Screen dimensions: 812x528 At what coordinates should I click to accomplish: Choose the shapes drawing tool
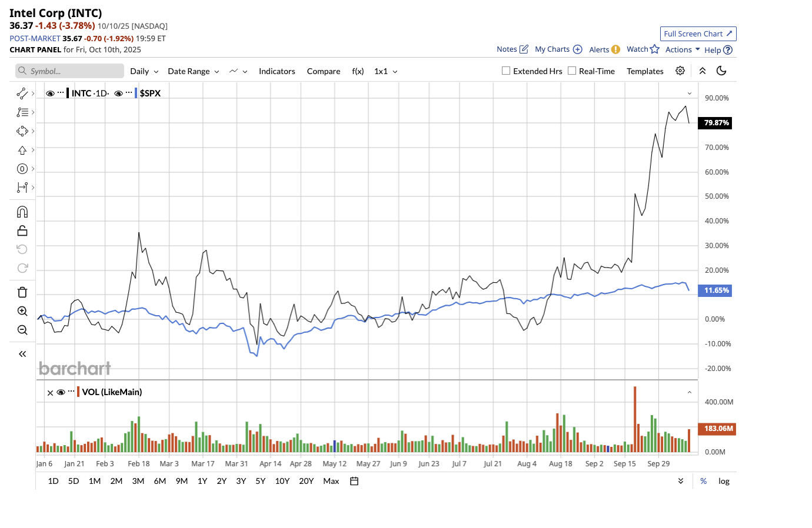22,131
